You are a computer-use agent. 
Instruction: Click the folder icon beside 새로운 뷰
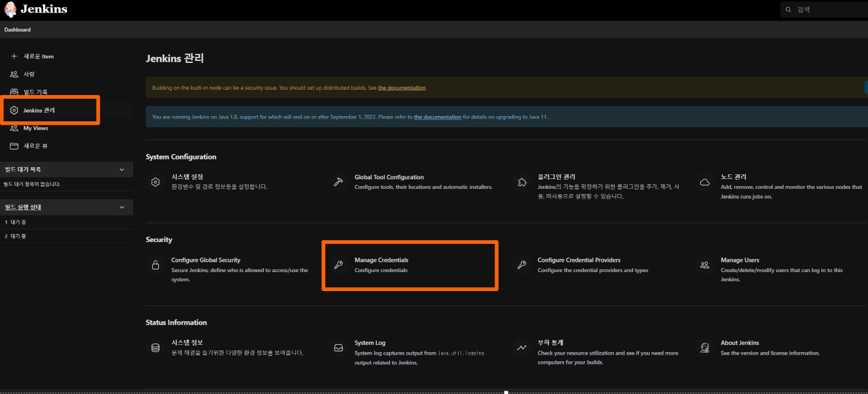point(14,146)
